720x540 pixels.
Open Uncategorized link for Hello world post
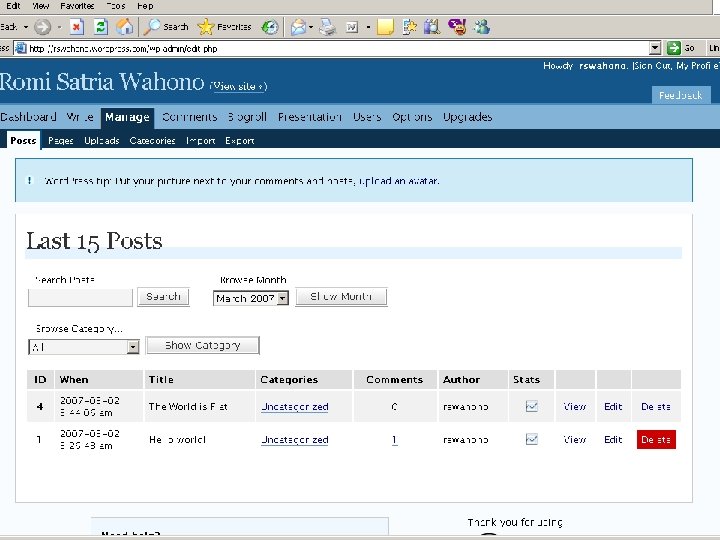294,440
